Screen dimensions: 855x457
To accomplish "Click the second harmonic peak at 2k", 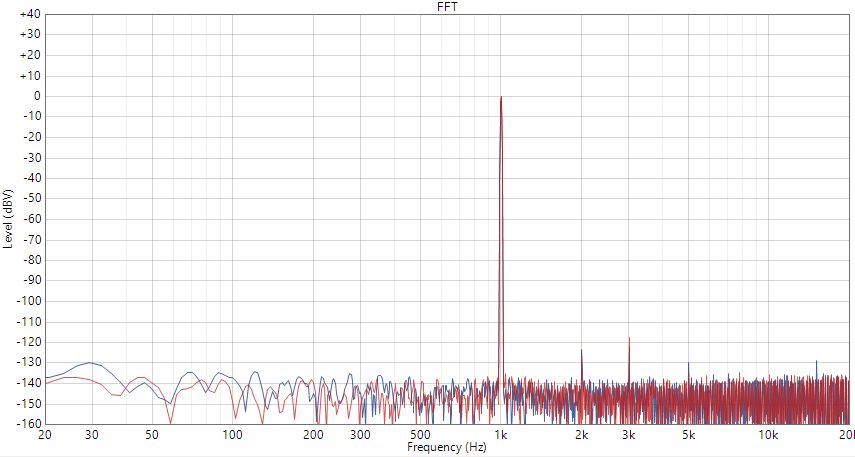I will tap(581, 350).
